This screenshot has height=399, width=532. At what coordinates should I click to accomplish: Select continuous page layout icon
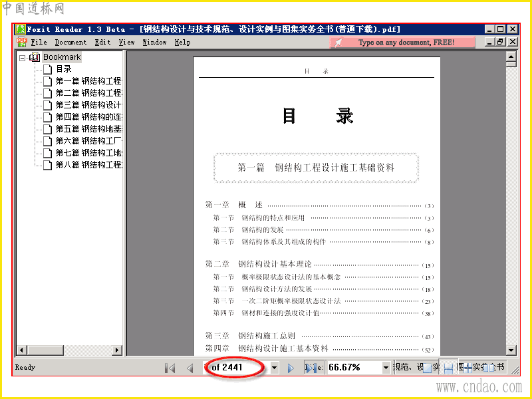tap(448, 368)
